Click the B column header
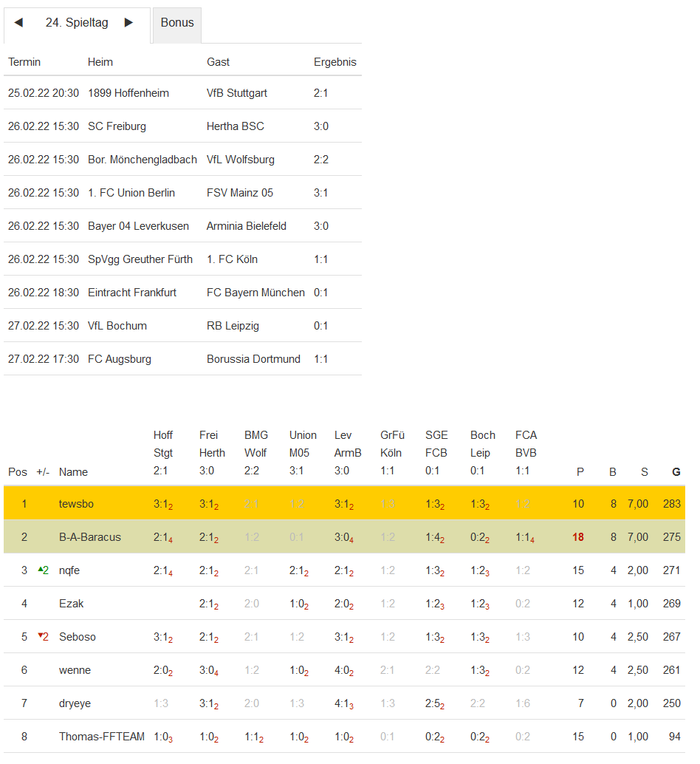This screenshot has width=700, height=764. click(612, 472)
